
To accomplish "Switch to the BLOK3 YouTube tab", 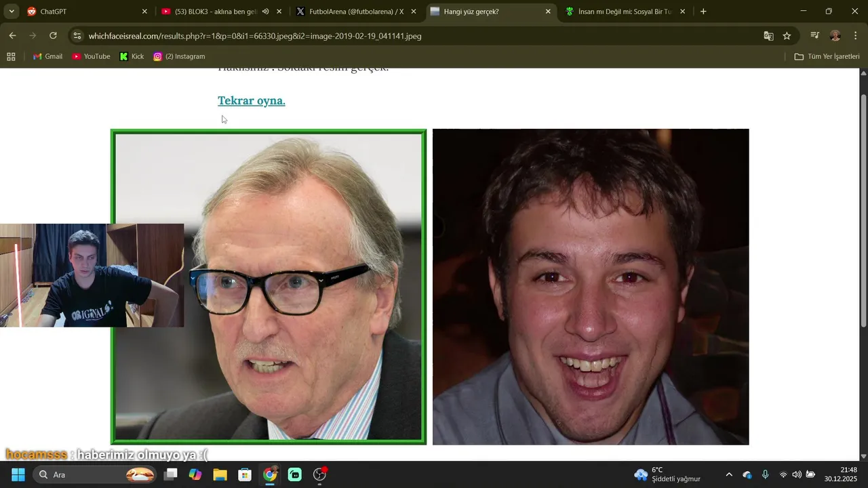I will (x=216, y=12).
